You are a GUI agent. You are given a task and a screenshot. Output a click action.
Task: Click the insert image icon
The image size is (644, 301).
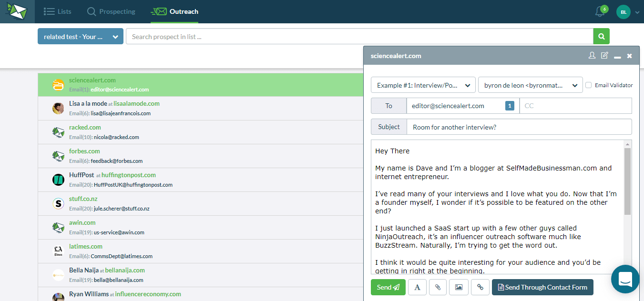459,287
